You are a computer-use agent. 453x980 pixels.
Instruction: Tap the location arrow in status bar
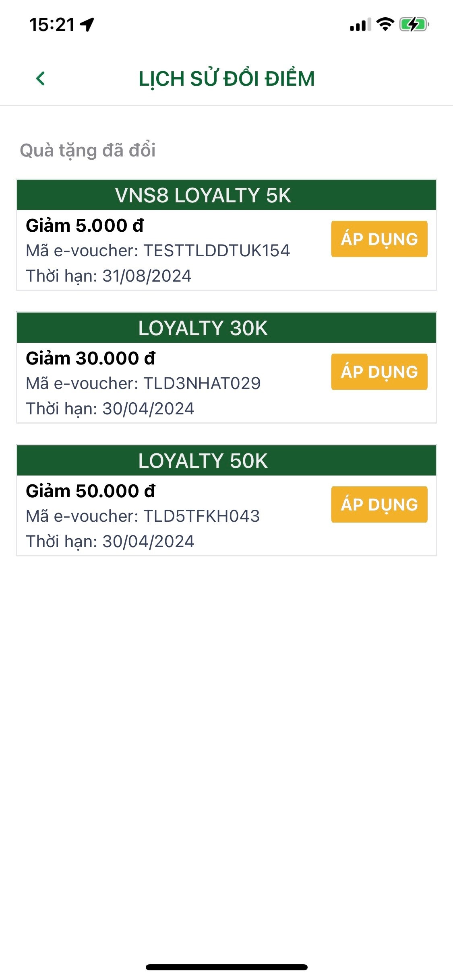click(87, 25)
